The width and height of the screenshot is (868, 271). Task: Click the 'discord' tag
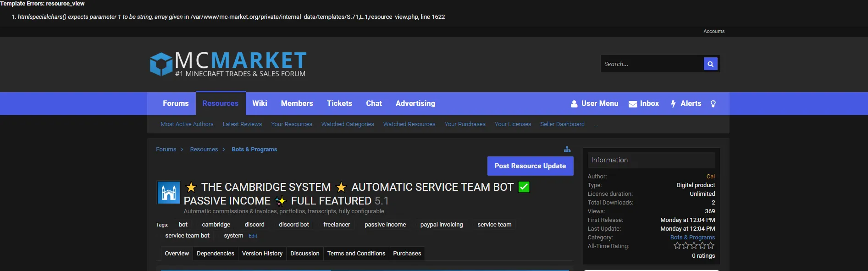pos(254,225)
